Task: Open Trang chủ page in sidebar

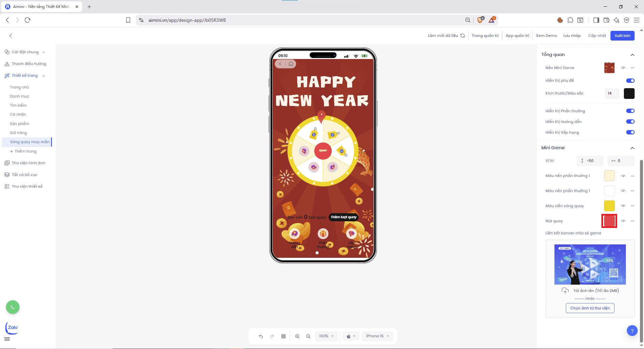Action: [19, 87]
